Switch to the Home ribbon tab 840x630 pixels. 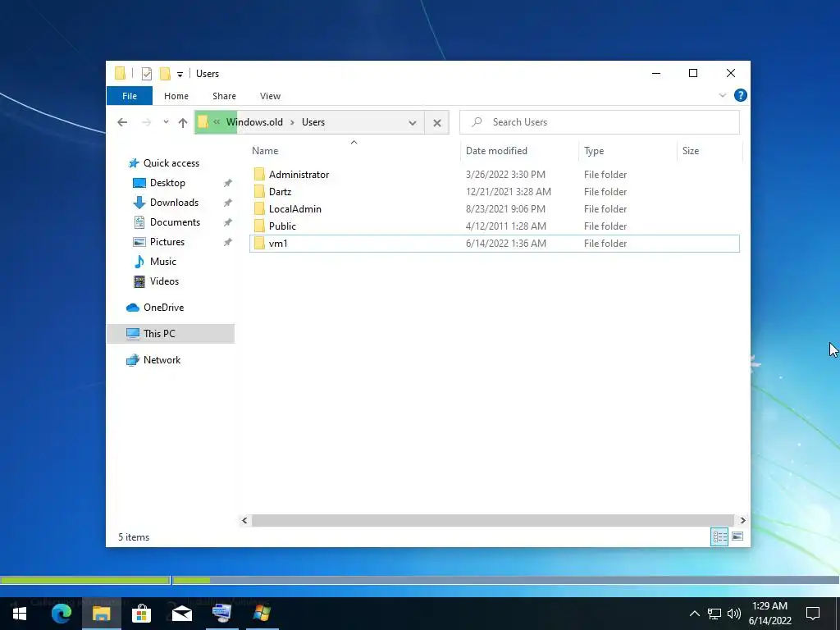click(x=176, y=96)
